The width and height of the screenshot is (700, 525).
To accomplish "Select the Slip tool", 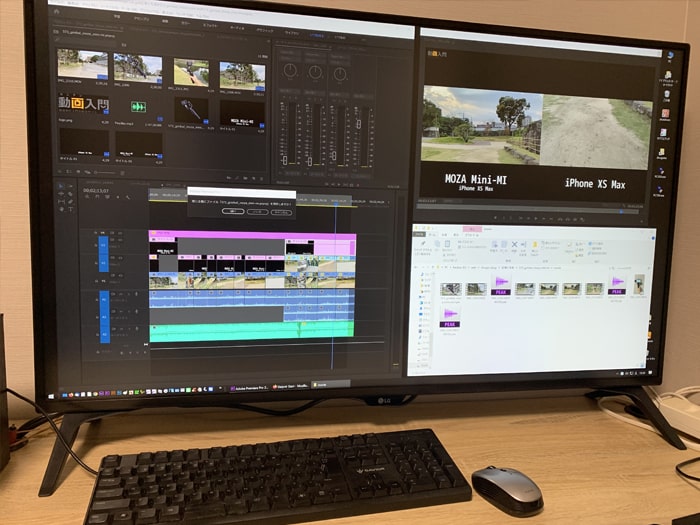I will coord(61,202).
